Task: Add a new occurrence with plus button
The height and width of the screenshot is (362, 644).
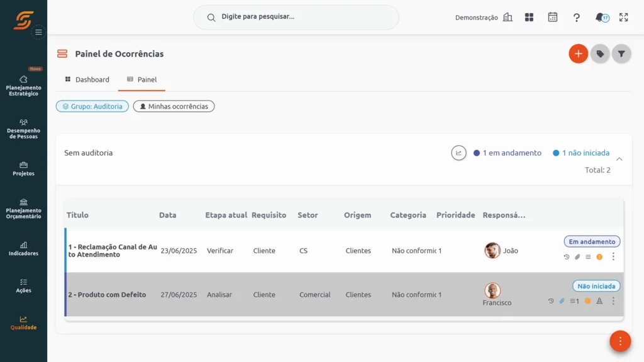Action: coord(579,54)
